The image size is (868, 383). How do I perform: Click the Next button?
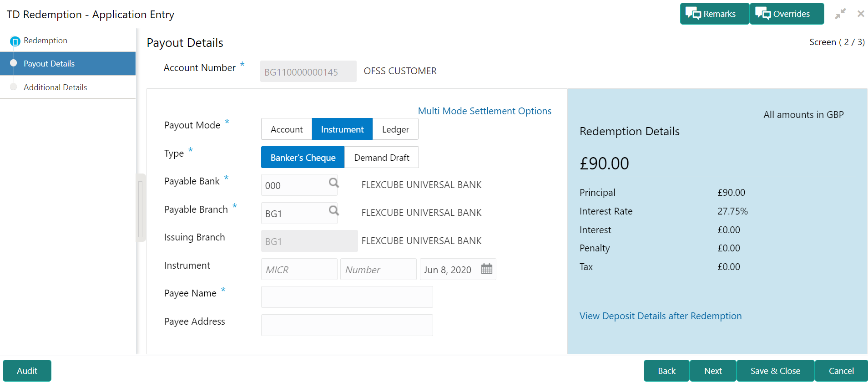(x=713, y=371)
